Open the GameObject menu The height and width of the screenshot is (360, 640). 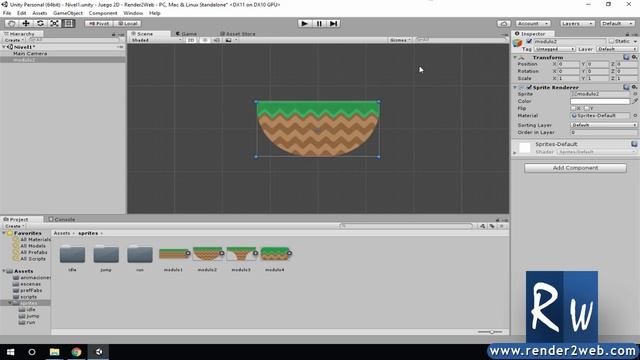(68, 13)
